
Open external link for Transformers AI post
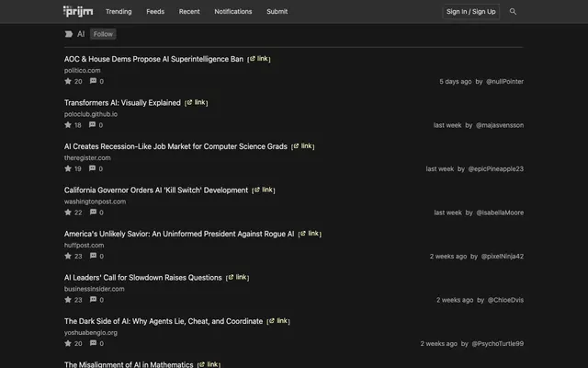pos(196,102)
